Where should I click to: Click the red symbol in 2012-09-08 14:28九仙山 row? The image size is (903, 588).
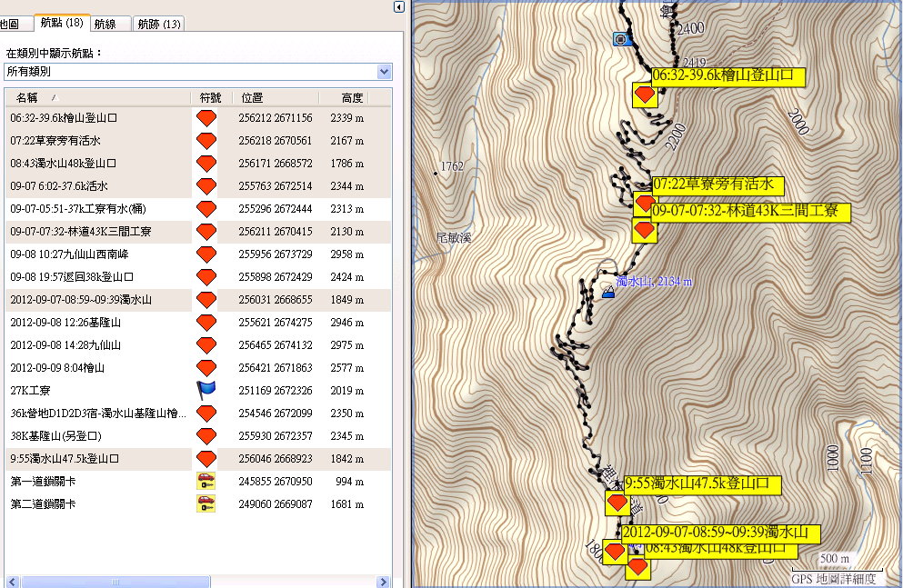(x=206, y=345)
